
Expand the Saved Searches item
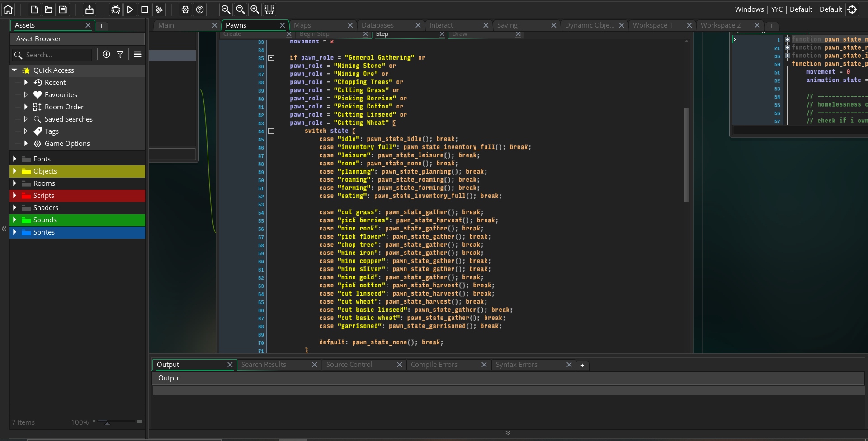26,119
